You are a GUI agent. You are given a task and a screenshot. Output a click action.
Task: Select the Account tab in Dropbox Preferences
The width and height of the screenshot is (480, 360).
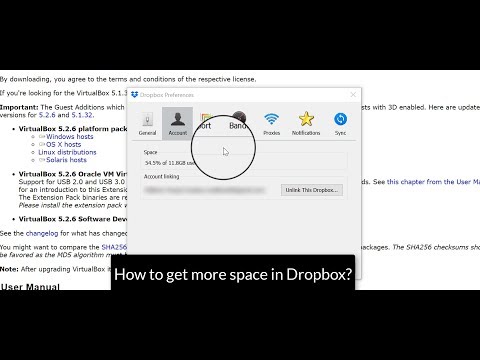pos(177,123)
